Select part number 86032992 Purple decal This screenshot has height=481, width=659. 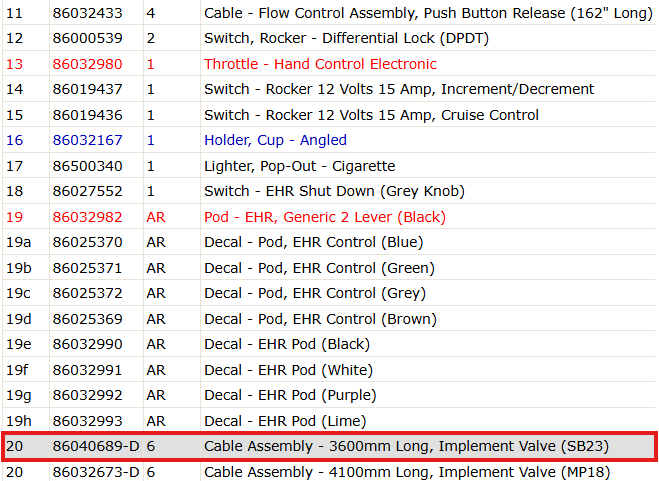coord(87,395)
